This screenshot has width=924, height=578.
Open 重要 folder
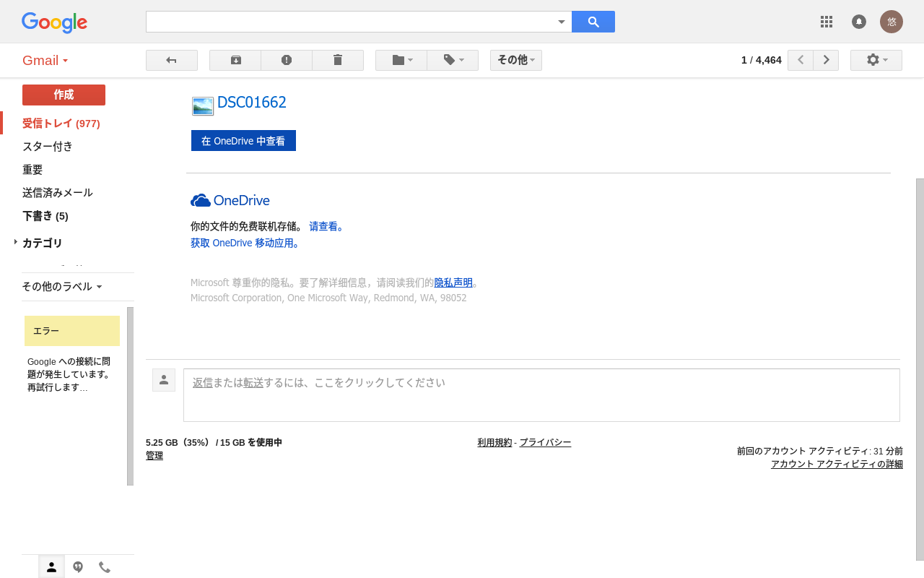32,170
